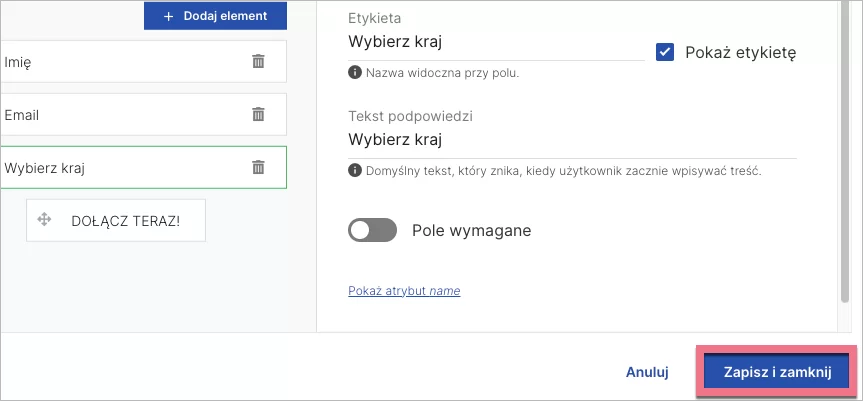Uncheck the Pokaż etykietę checkbox
The image size is (863, 401).
665,52
